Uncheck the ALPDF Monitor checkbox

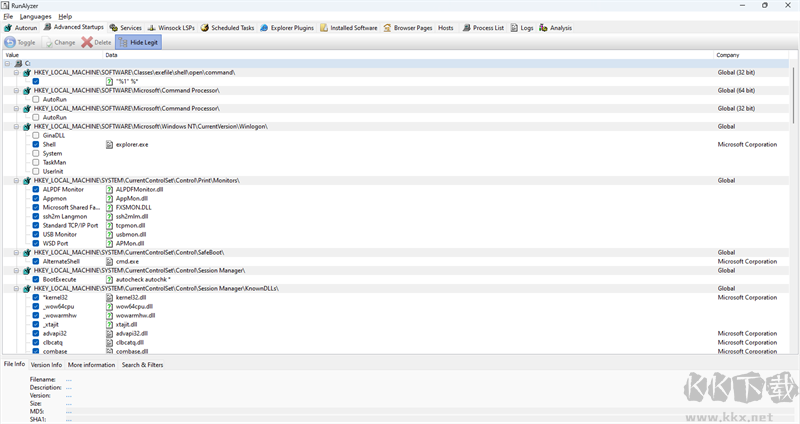click(x=36, y=189)
